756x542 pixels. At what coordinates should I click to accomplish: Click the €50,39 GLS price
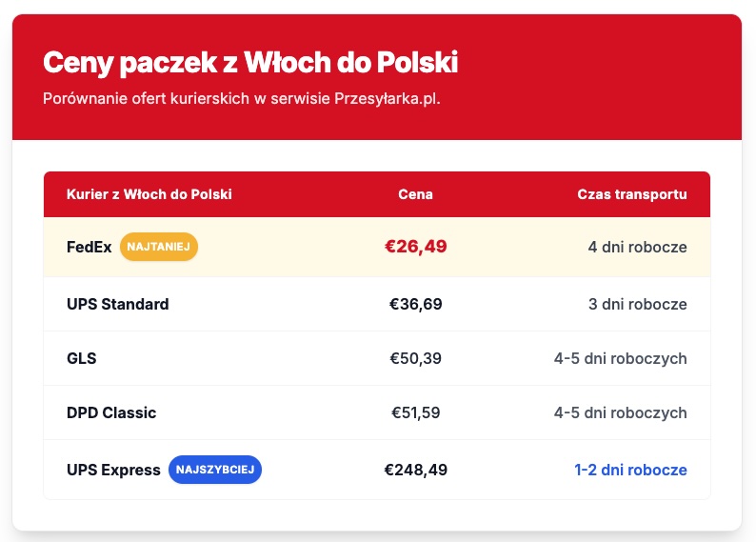(415, 358)
